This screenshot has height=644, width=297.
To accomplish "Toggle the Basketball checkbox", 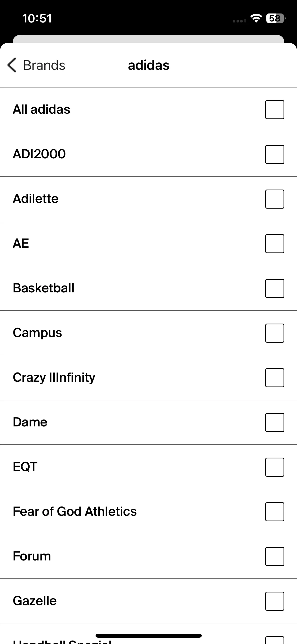I will [275, 288].
